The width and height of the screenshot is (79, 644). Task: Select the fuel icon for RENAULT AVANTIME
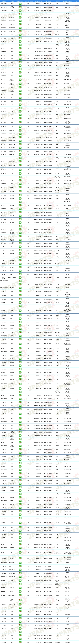point(20,577)
